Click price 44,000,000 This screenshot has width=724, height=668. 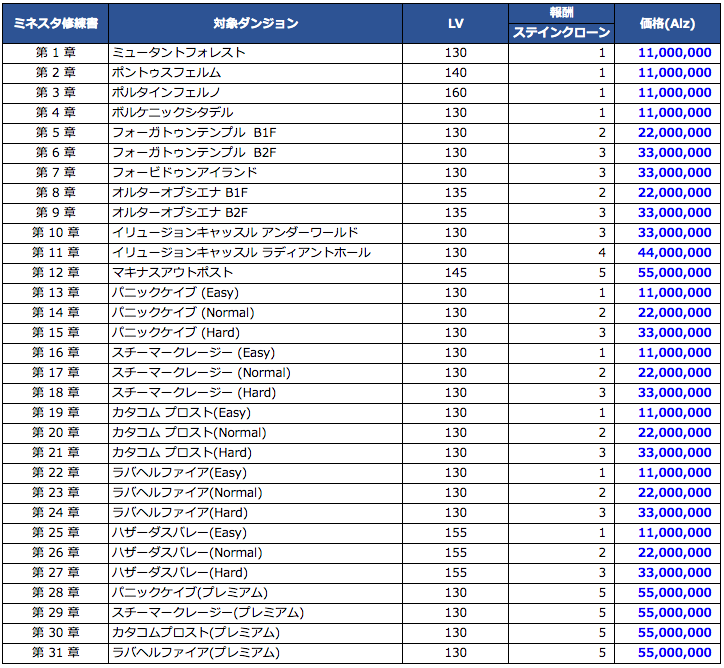[x=667, y=253]
